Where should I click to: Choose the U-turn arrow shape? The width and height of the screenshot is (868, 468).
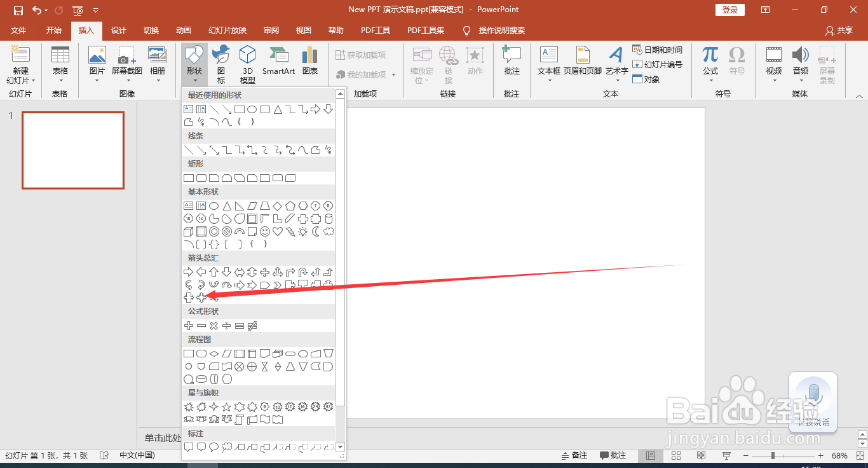click(303, 272)
